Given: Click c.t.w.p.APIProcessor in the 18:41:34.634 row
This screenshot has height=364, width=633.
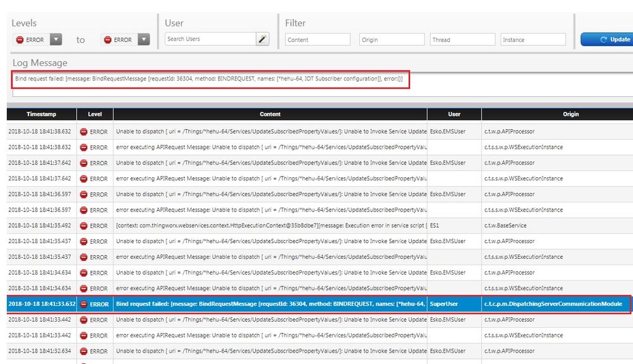Looking at the screenshot, I should click(509, 272).
